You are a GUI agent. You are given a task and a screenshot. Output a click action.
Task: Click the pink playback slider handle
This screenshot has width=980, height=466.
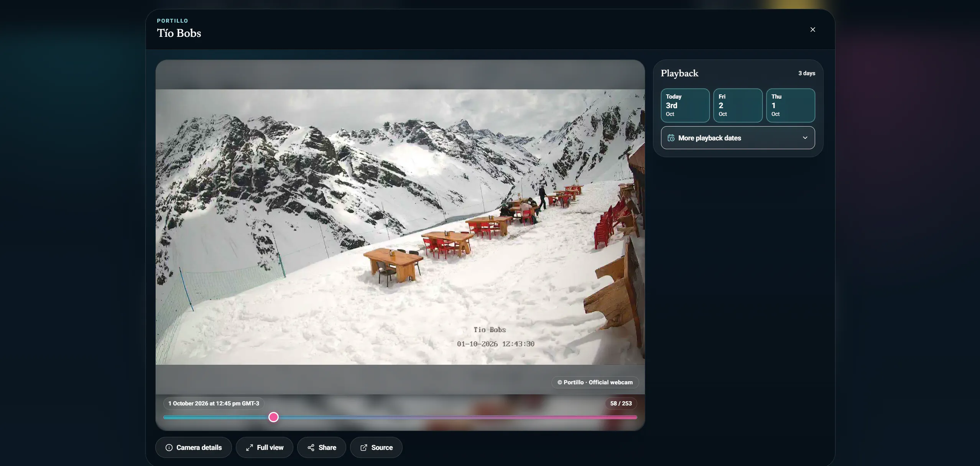[273, 417]
